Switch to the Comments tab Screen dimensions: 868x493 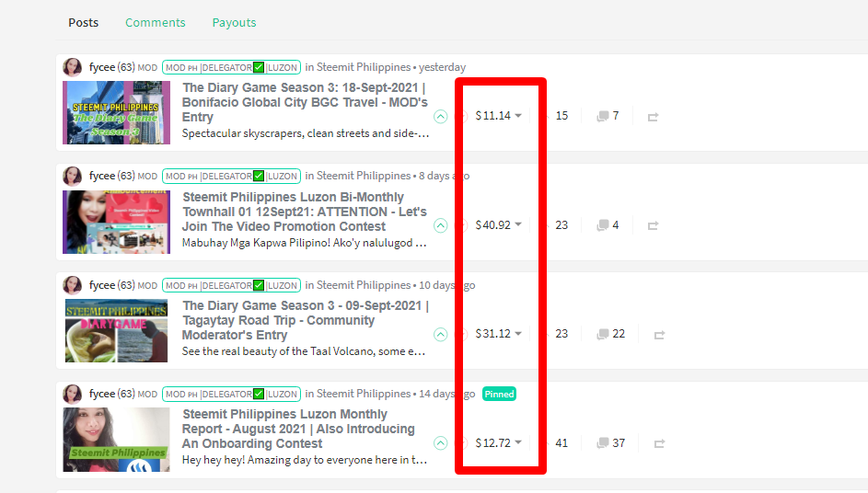[x=155, y=23]
